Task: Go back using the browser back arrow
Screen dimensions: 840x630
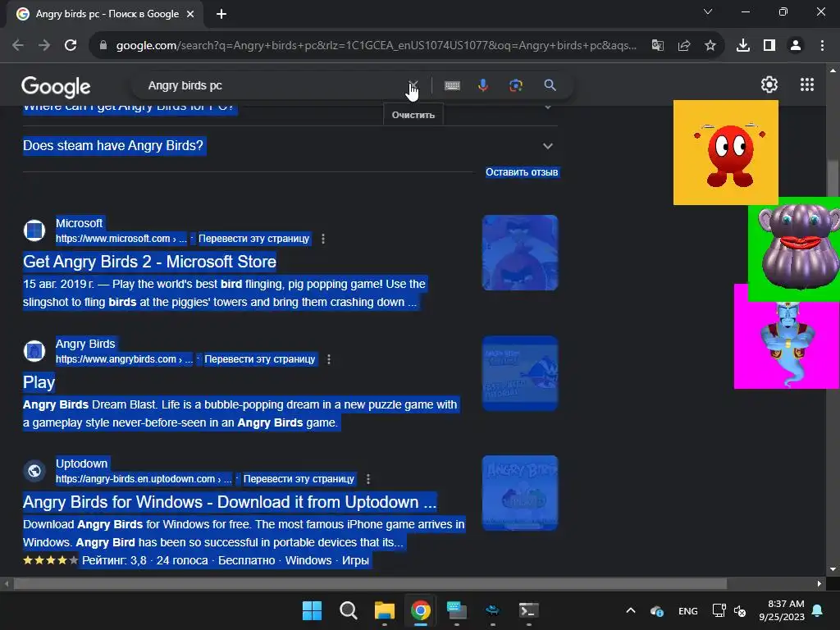Action: [18, 46]
